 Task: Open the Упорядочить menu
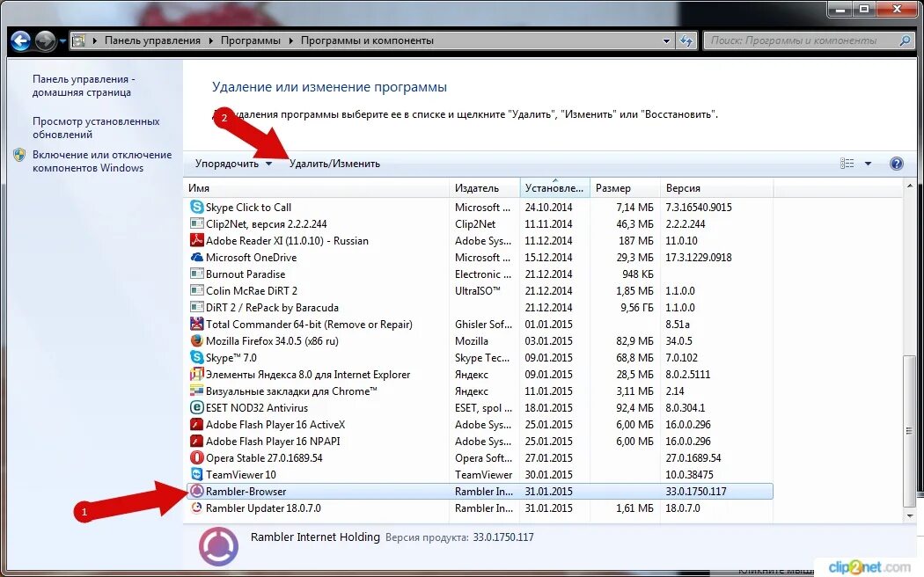(233, 164)
